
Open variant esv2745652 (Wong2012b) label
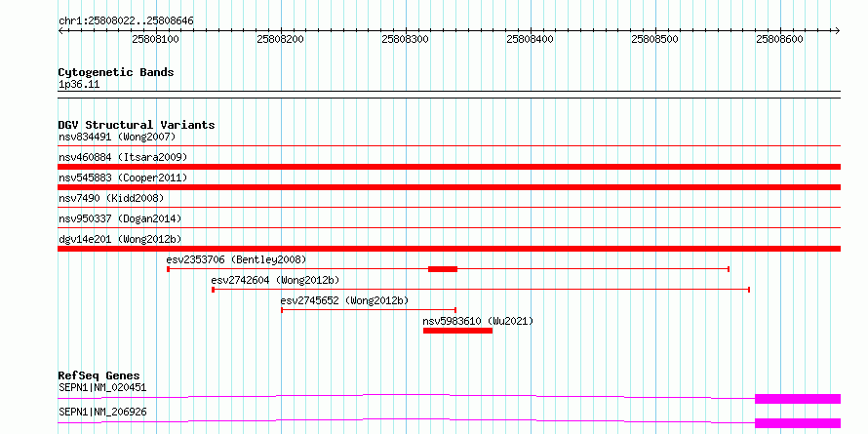coord(344,300)
